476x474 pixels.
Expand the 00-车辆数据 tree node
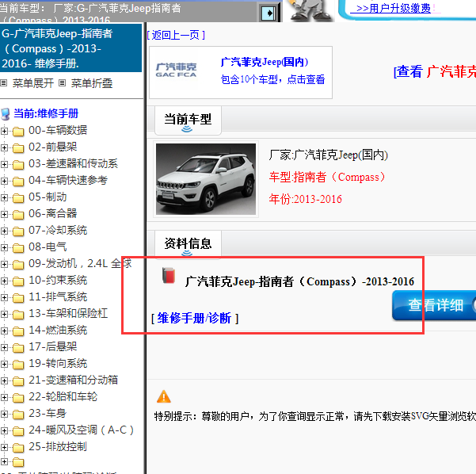(x=4, y=131)
